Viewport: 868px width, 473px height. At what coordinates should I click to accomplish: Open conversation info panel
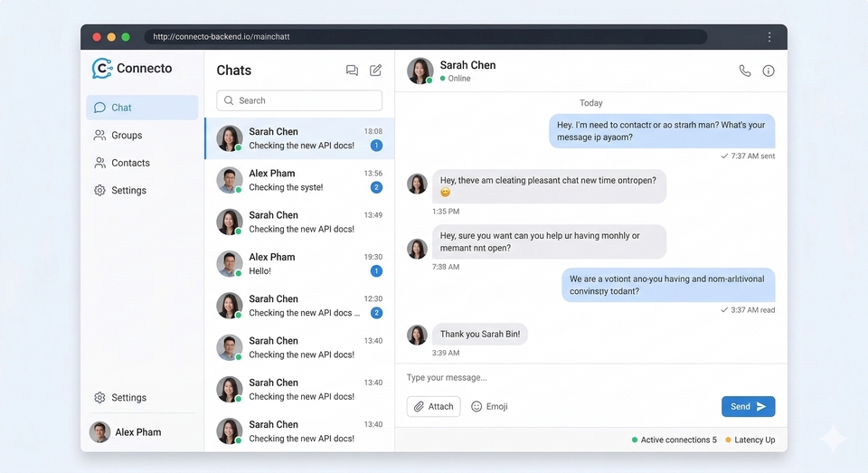[769, 71]
